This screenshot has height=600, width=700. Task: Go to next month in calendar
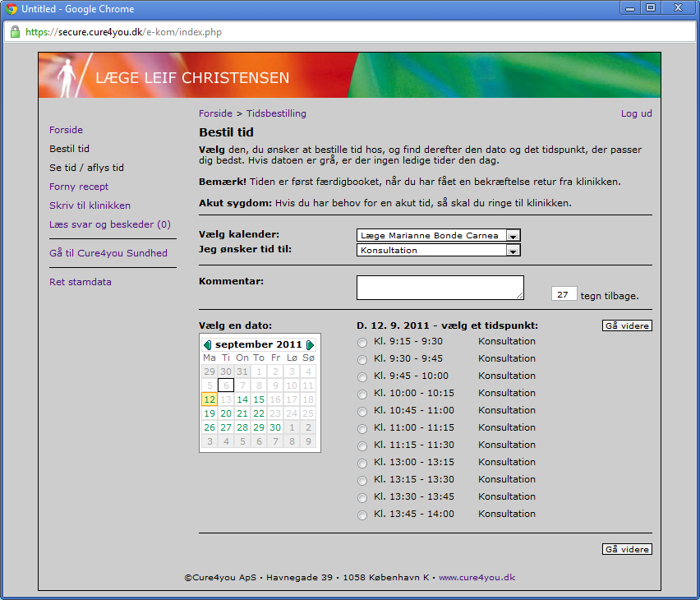[x=310, y=345]
